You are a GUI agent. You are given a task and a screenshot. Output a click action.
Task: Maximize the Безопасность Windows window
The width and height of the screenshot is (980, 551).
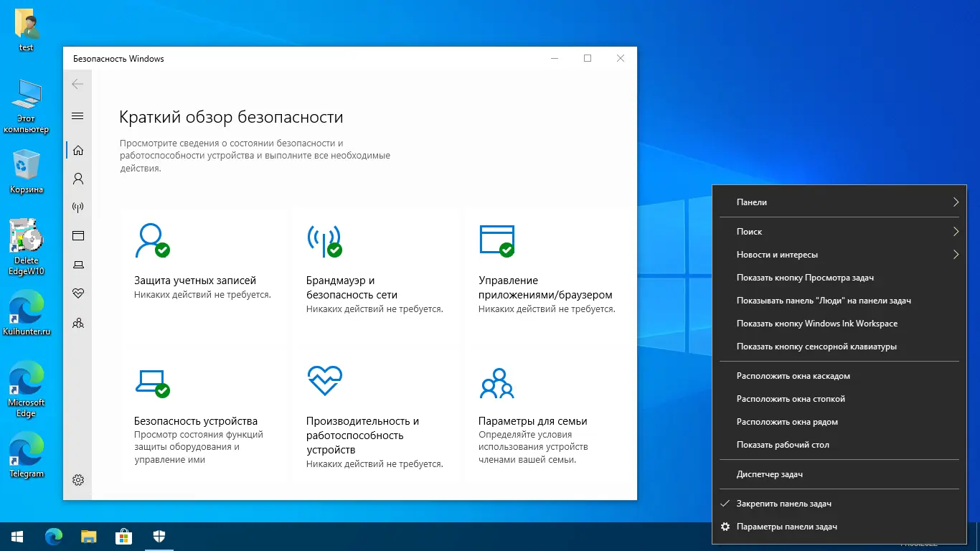point(588,59)
